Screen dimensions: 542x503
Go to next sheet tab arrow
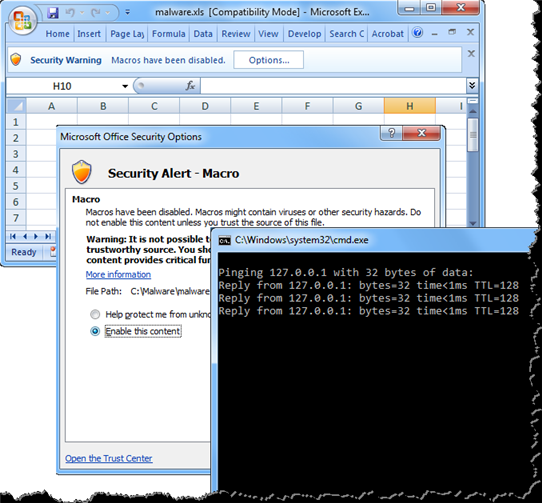coord(36,236)
